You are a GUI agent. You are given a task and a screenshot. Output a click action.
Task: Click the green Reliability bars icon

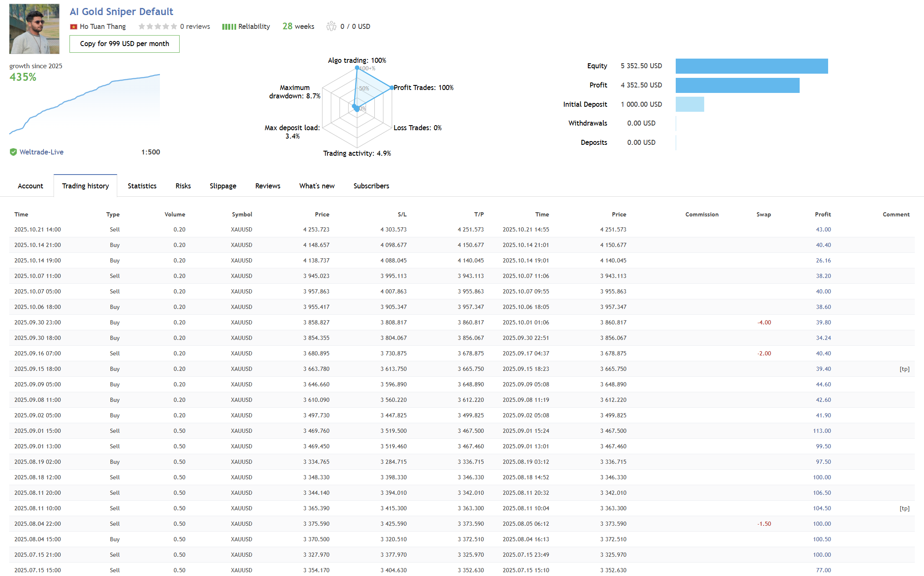pyautogui.click(x=229, y=27)
